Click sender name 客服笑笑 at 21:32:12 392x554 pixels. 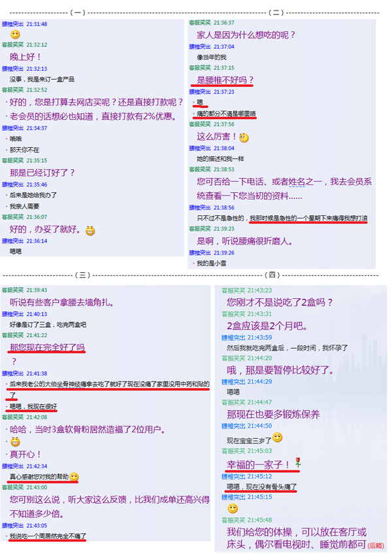pos(12,45)
